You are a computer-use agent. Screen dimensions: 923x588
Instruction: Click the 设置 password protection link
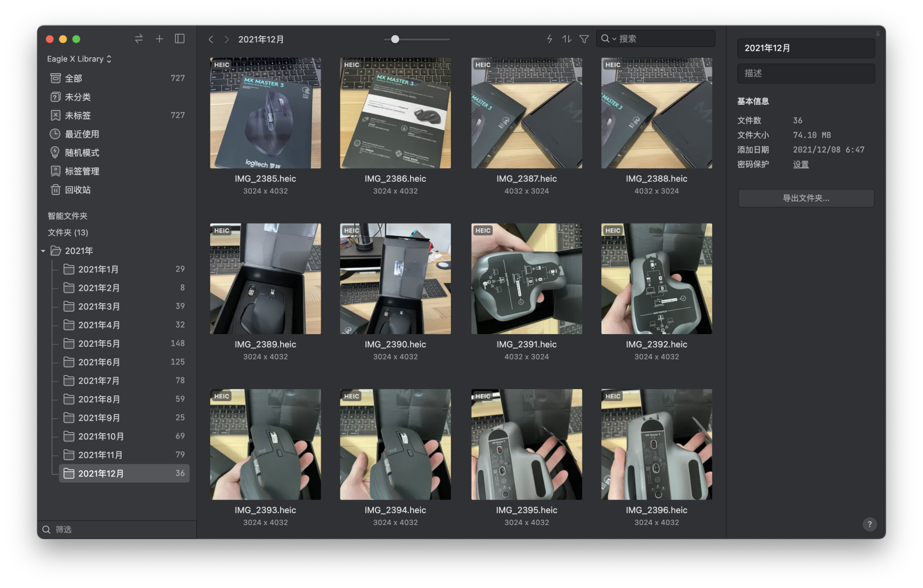(x=800, y=164)
